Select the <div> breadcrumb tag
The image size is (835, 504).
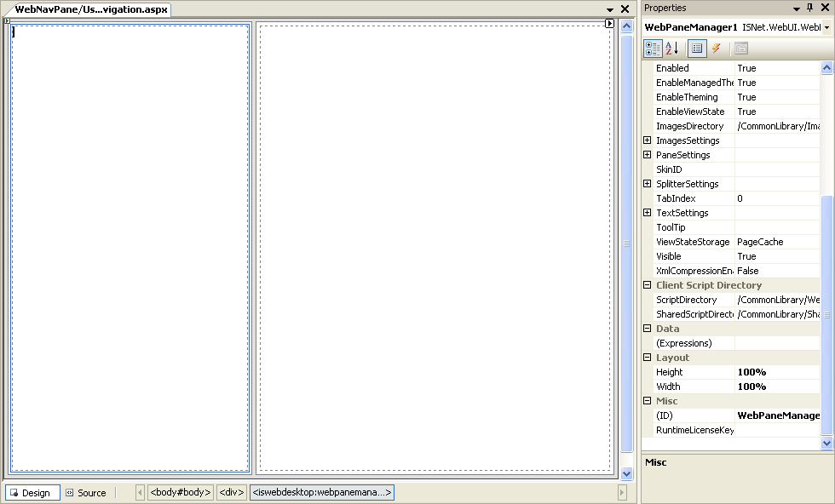coord(231,493)
